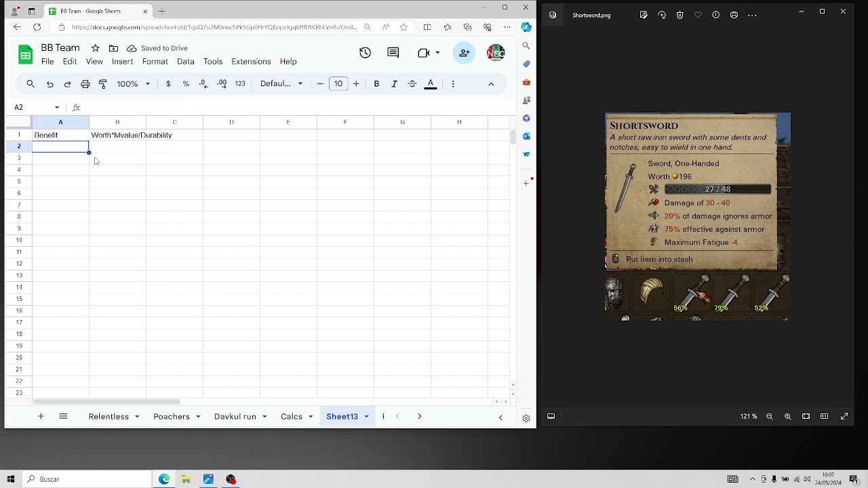Open the Help menu

coord(288,62)
